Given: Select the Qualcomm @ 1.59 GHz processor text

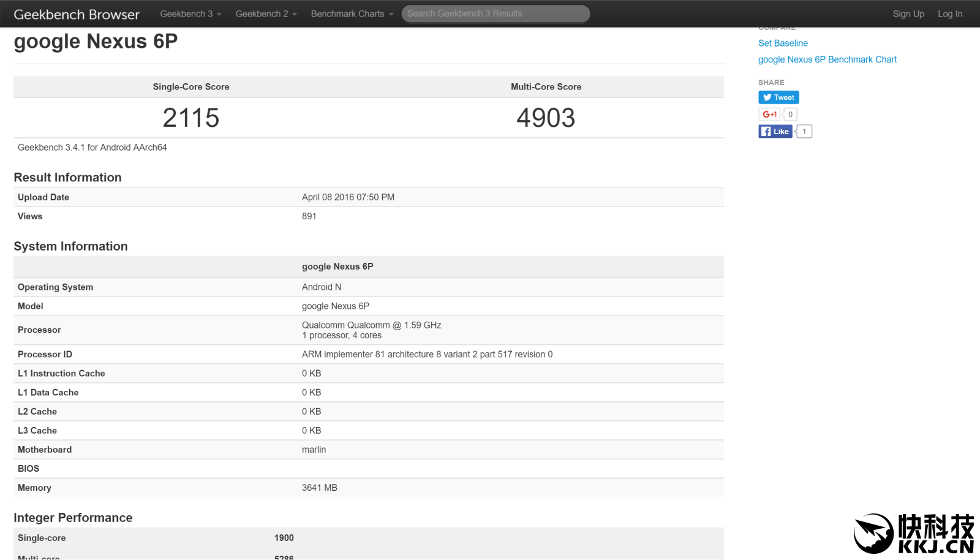Looking at the screenshot, I should 372,325.
